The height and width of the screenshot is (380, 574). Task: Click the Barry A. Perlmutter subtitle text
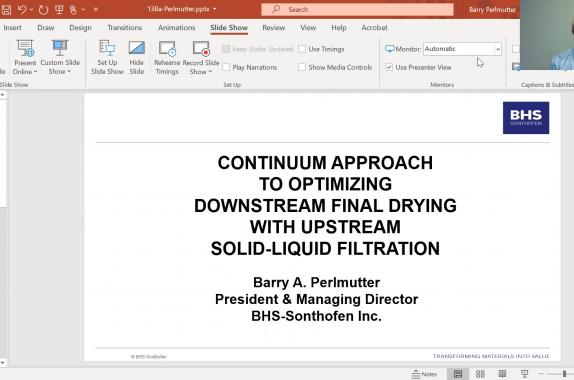[x=316, y=282]
